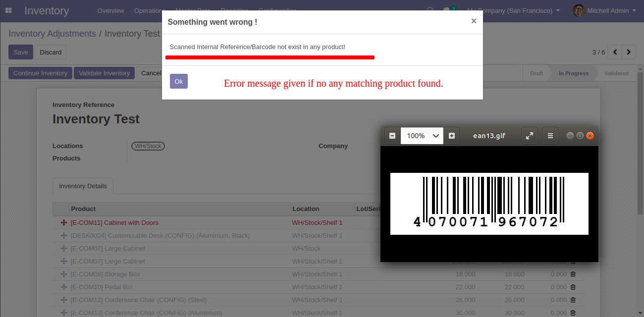This screenshot has width=644, height=317.
Task: Click location cell of Cabinet with Doors row
Action: tap(317, 223)
